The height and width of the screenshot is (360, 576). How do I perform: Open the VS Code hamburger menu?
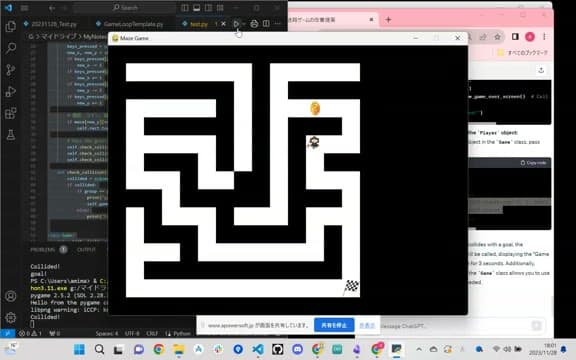click(x=24, y=8)
